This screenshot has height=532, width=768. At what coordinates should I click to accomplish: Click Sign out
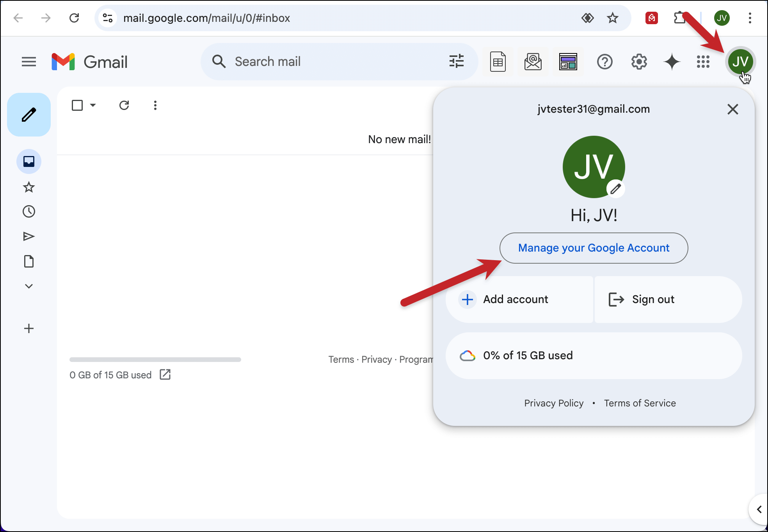(668, 300)
